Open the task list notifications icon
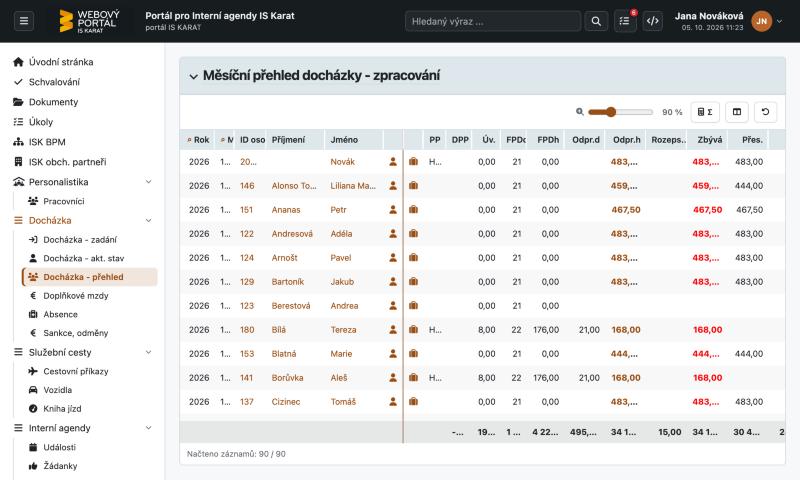Screen dimensions: 800x480 coord(624,21)
